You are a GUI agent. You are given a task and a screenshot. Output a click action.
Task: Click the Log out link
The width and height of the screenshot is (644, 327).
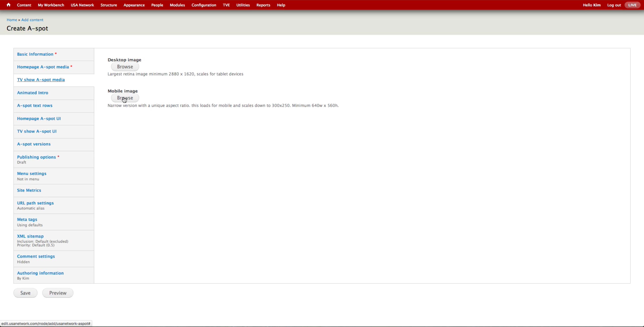point(614,5)
